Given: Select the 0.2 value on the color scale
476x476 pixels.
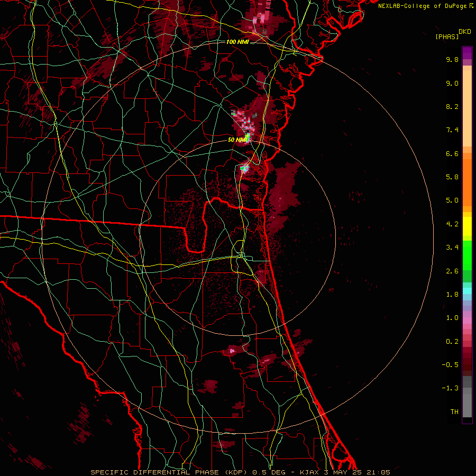Looking at the screenshot, I should tap(452, 342).
